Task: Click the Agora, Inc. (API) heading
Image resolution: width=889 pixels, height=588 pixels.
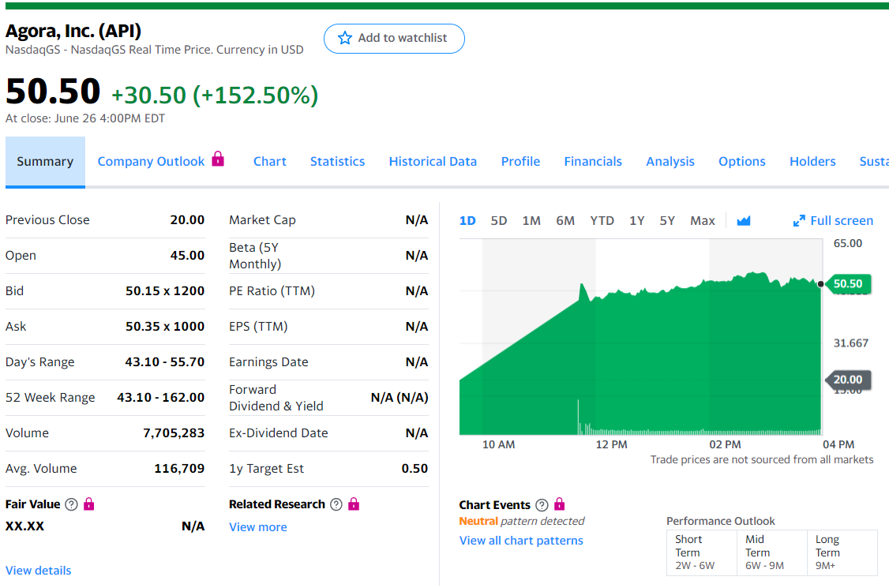Action: pos(73,31)
